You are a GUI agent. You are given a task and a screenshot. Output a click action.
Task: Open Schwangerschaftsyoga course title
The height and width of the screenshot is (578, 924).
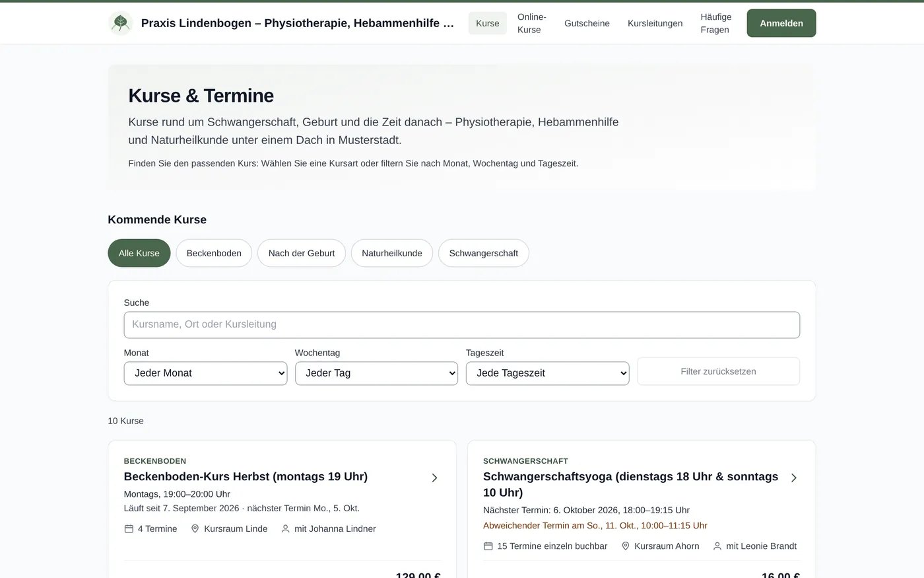pyautogui.click(x=630, y=484)
